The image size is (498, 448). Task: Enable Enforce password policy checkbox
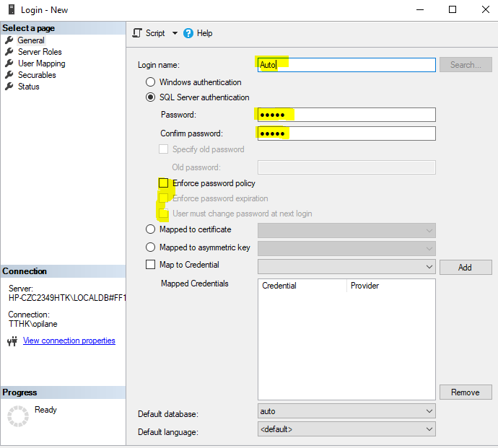[x=163, y=183]
